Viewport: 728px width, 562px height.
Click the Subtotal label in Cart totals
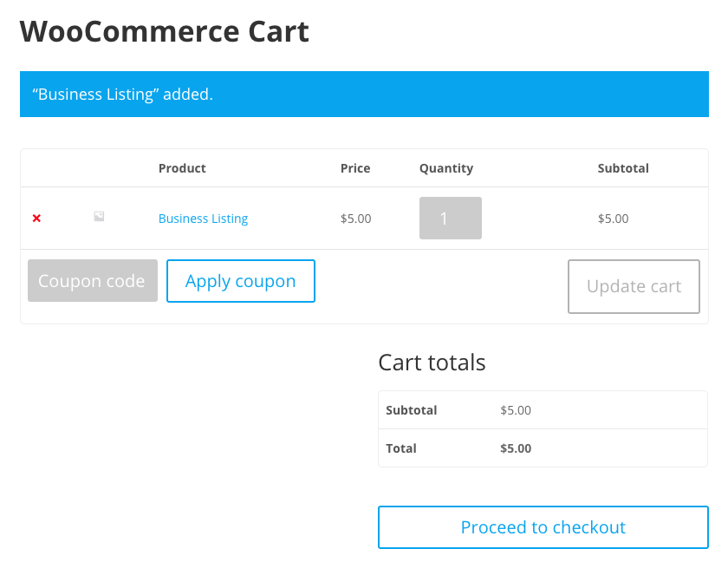pyautogui.click(x=412, y=410)
